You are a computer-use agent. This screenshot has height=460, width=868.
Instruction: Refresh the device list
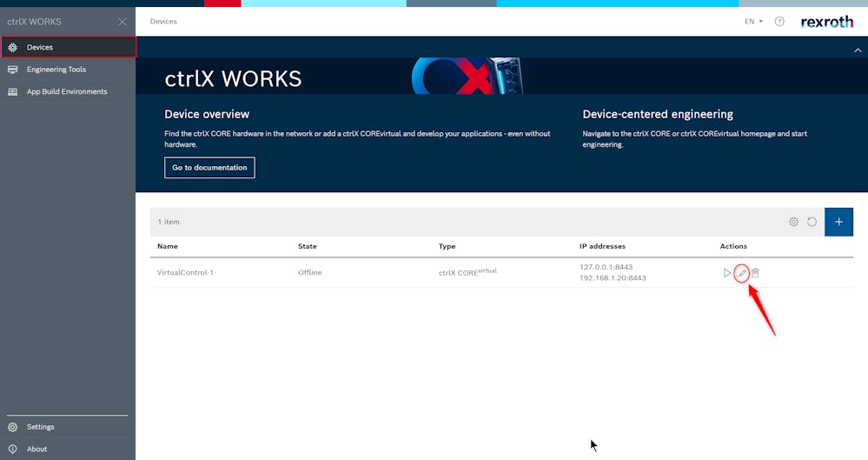(x=812, y=222)
